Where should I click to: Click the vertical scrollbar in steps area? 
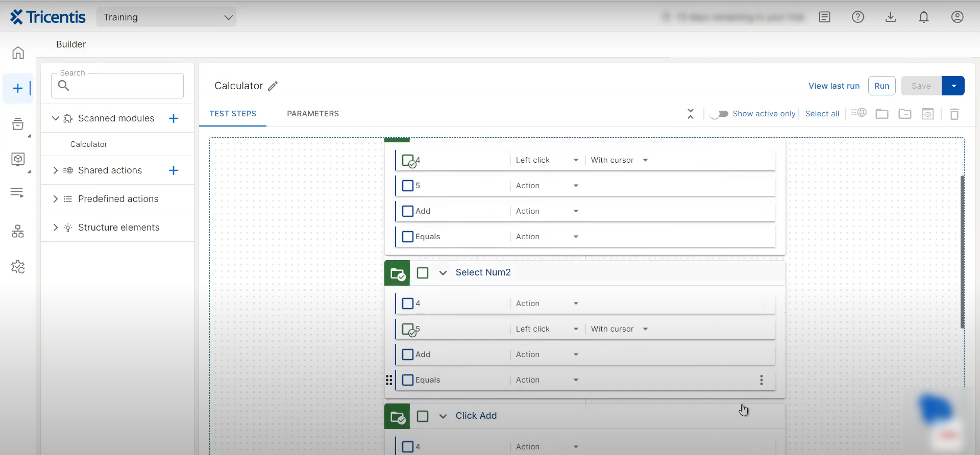coord(962,251)
